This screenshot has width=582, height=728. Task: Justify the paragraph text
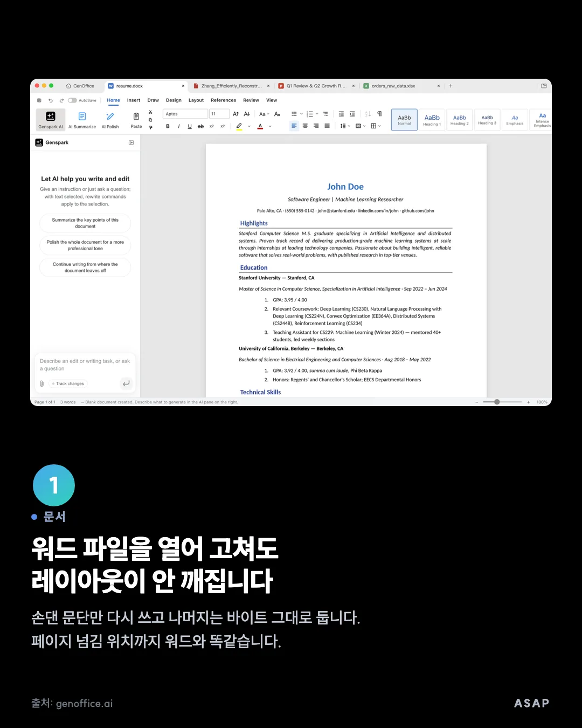point(327,126)
